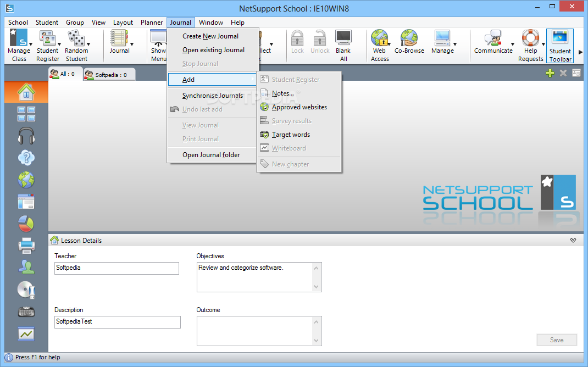Start Co-Browse from the toolbar
This screenshot has width=588, height=367.
409,42
